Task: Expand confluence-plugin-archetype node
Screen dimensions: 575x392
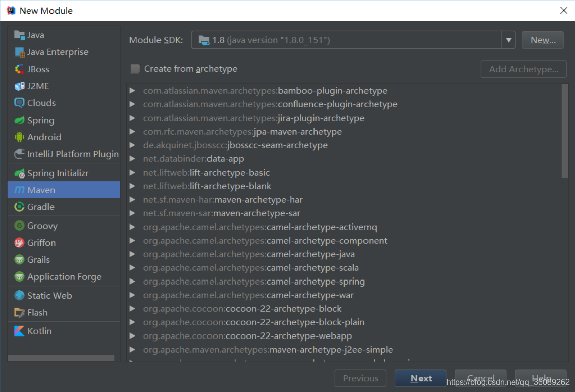Action: coord(132,104)
